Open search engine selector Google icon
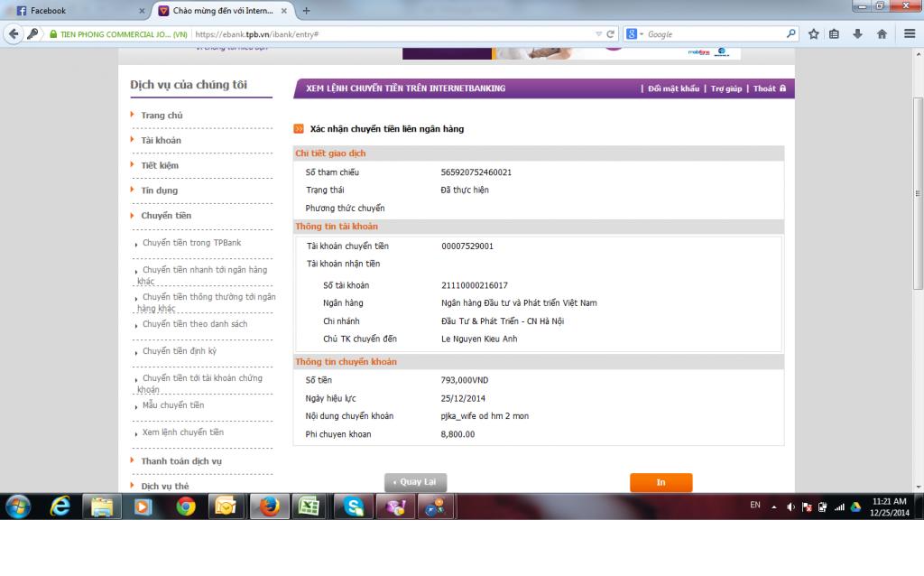This screenshot has height=576, width=924. (634, 34)
